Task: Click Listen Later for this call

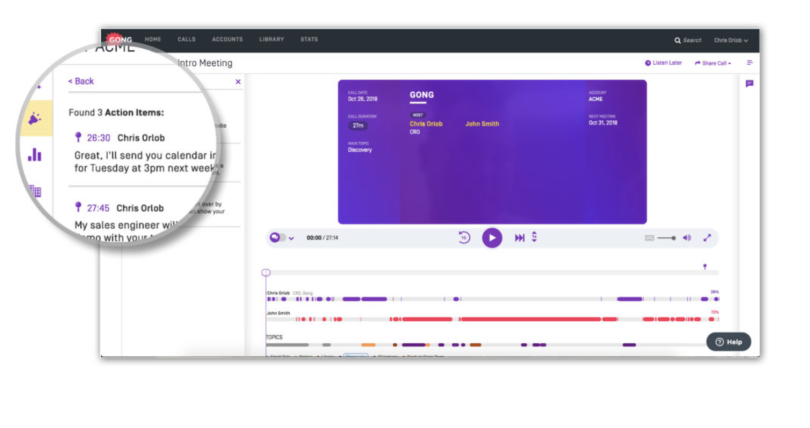Action: click(663, 63)
